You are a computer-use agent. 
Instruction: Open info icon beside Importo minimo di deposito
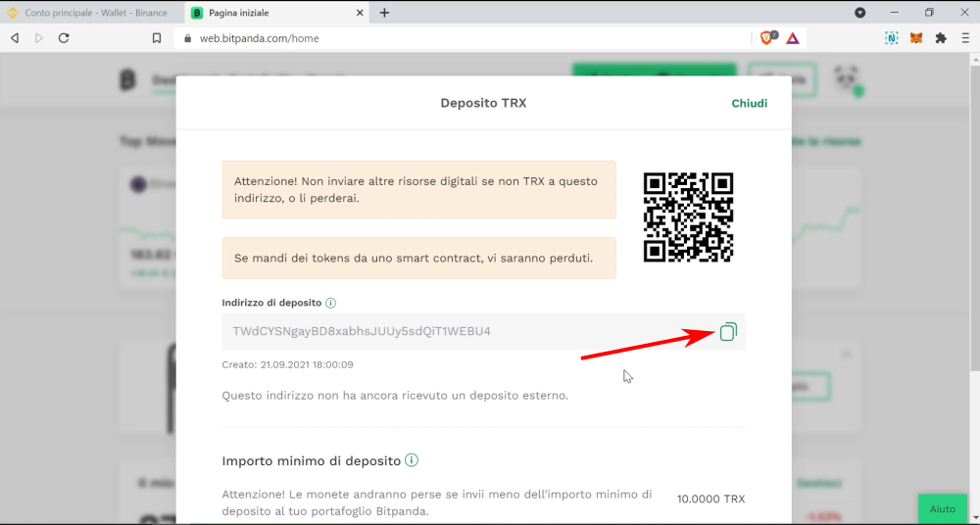412,460
